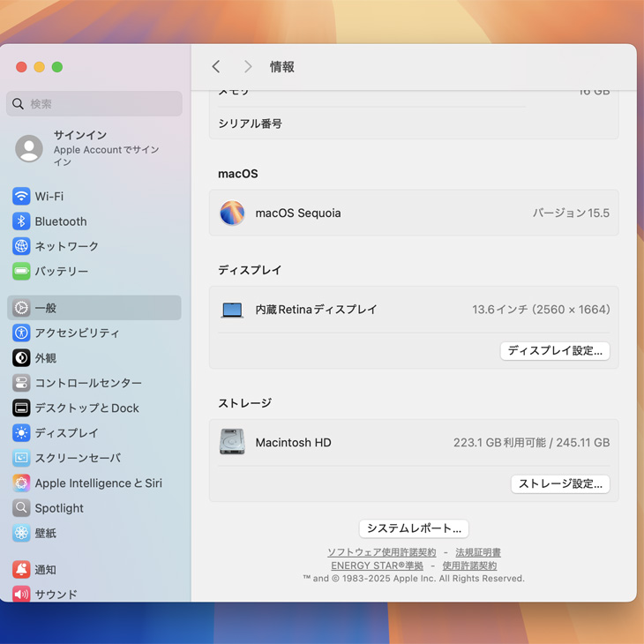
Task: Click the macOS Sequoia logo icon
Action: coord(232,213)
